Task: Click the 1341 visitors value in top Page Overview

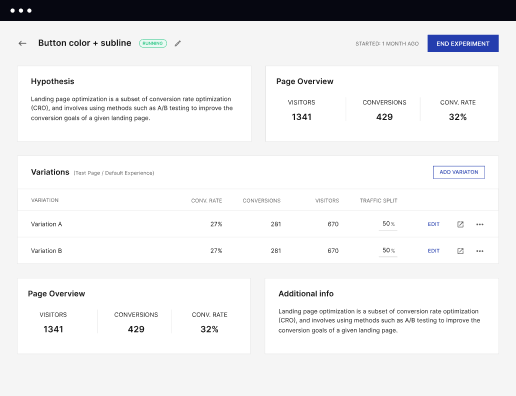Action: (302, 117)
